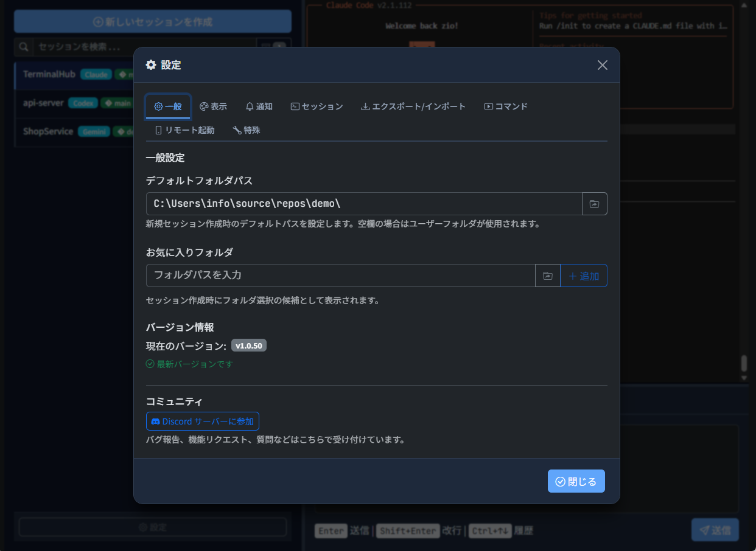Close the 設定 dialog with the X icon
756x551 pixels.
602,65
